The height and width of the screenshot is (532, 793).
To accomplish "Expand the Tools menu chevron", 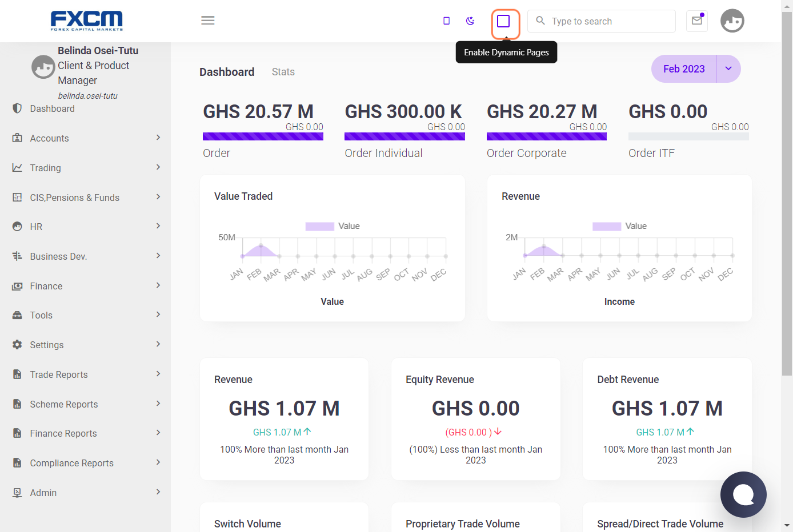I will [x=158, y=315].
